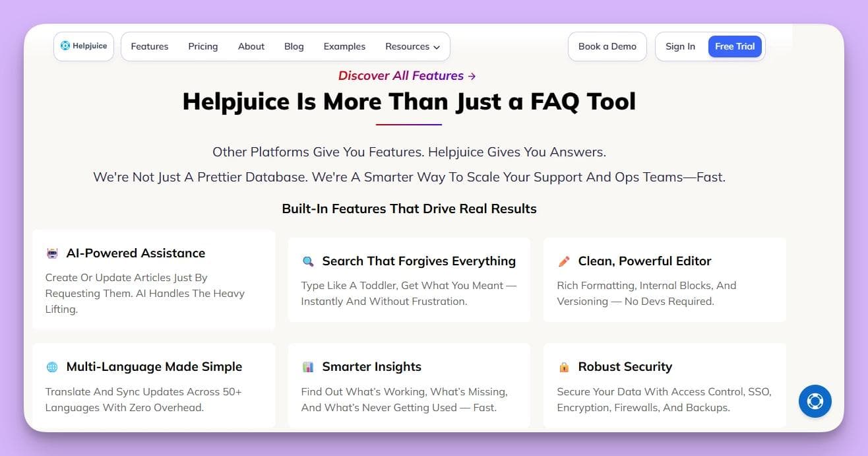Open the Features menu item

(149, 46)
